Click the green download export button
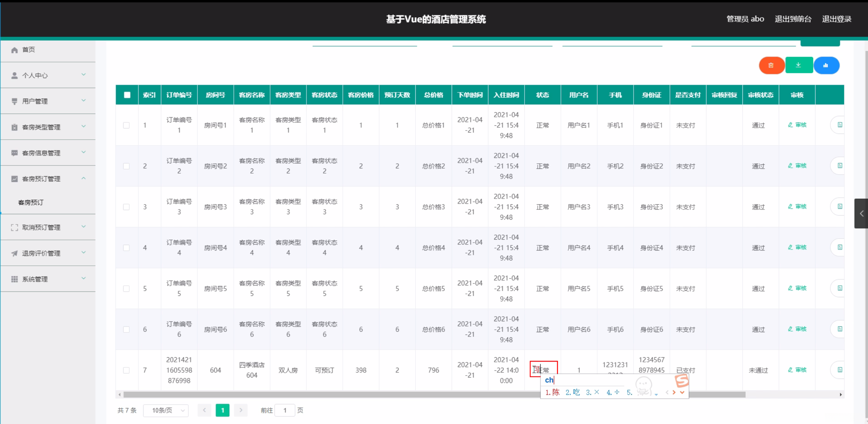The height and width of the screenshot is (424, 868). point(798,65)
